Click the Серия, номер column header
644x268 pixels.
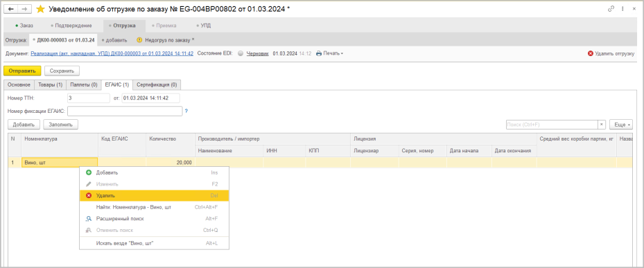[423, 151]
